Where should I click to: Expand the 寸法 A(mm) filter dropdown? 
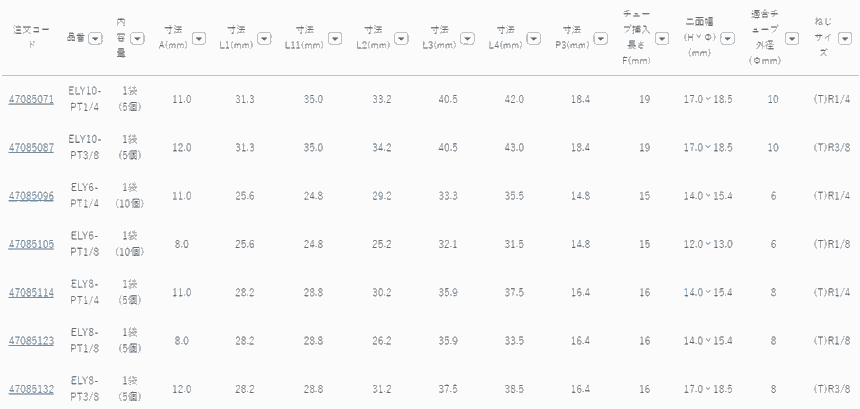[x=198, y=39]
